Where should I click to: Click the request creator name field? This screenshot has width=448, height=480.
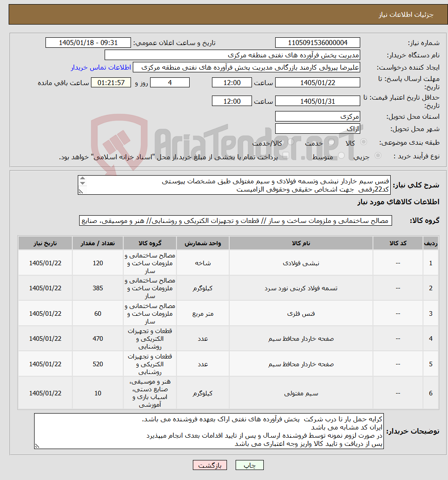(247, 67)
